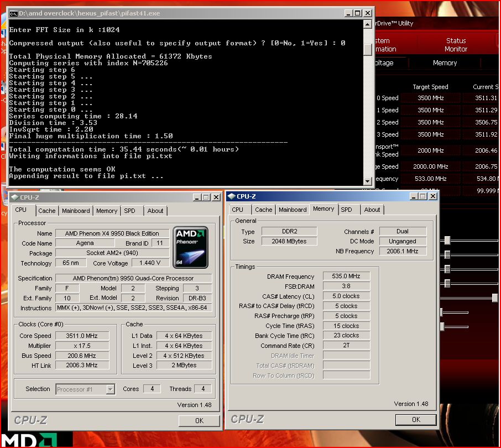Screen dimensions: 501x448
Task: Click the Core Speed value 3511.0 MHz
Action: [82, 336]
